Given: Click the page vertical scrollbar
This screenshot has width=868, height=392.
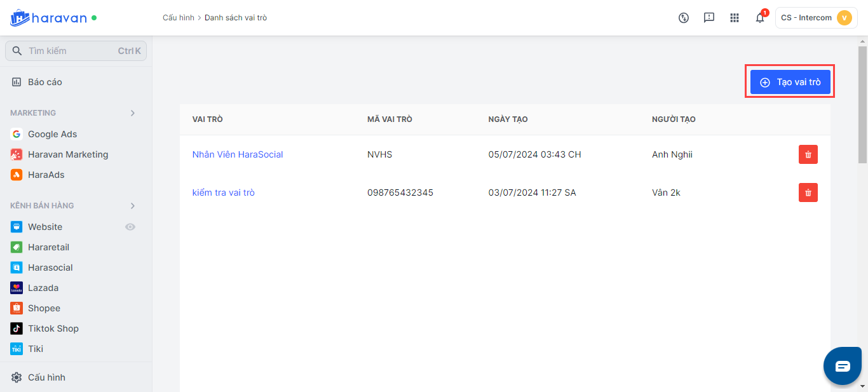Looking at the screenshot, I should click(862, 105).
